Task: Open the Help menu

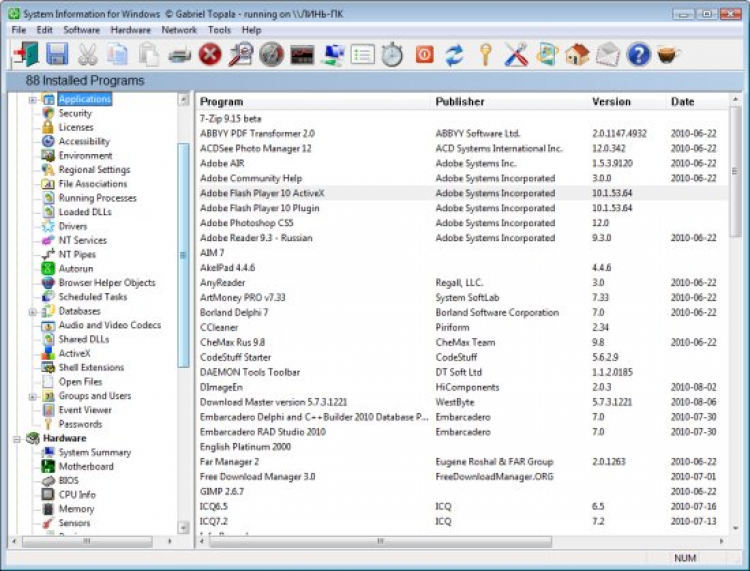Action: pyautogui.click(x=252, y=30)
